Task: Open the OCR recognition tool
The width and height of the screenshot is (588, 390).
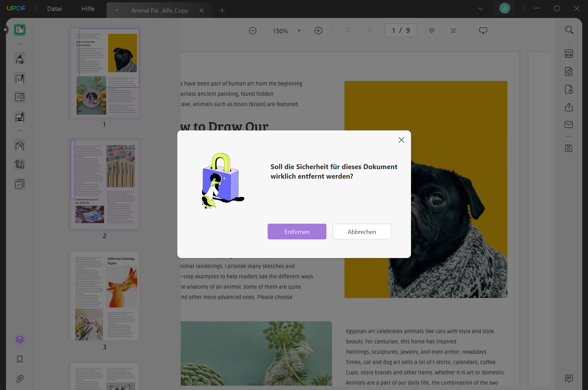Action: tap(569, 54)
